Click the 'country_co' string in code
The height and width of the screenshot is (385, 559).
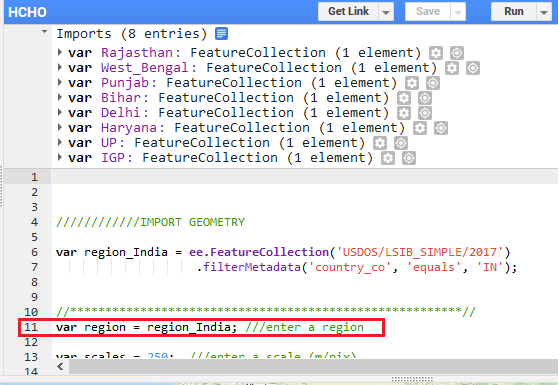pos(350,267)
